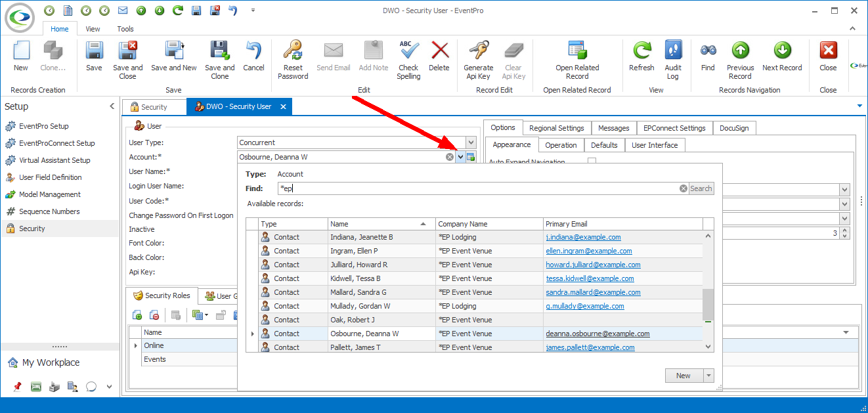Screen dimensions: 868x413
Task: Collapse the Setup navigation panel
Action: [112, 106]
